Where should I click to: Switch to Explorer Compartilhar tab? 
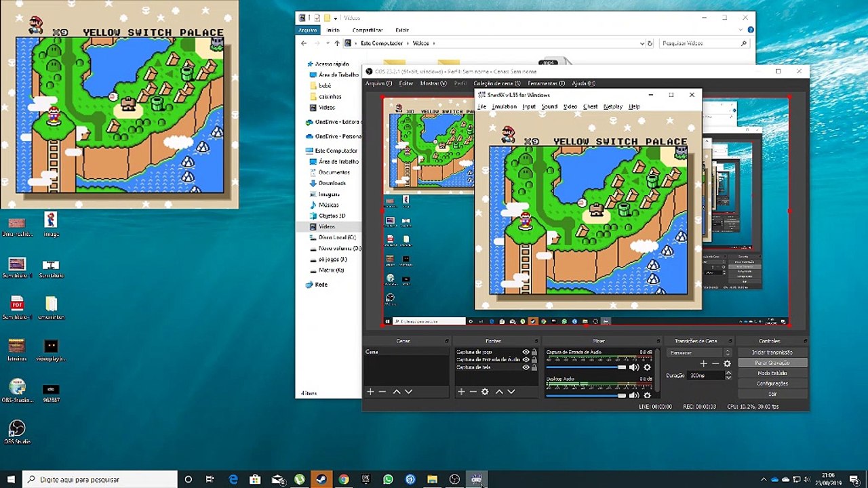pyautogui.click(x=367, y=30)
